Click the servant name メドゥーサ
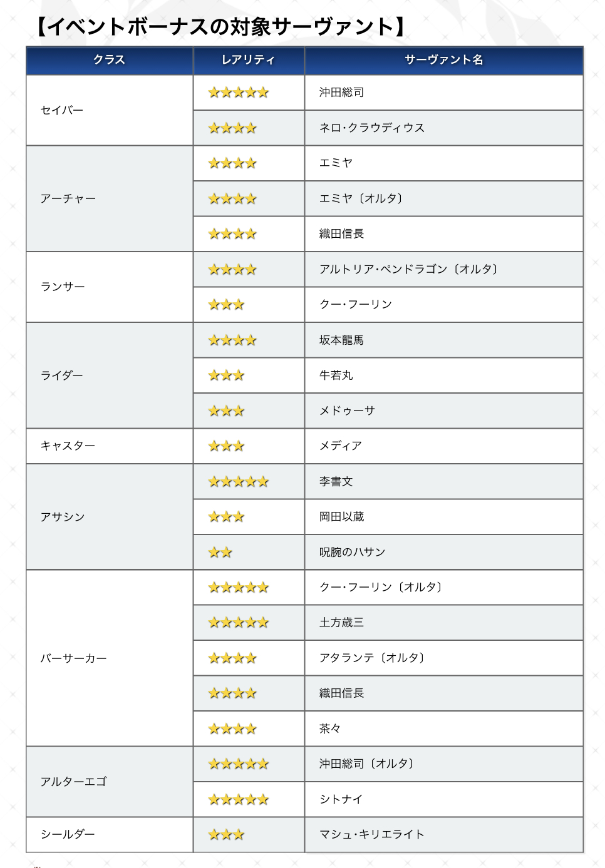The image size is (605, 868). click(347, 411)
